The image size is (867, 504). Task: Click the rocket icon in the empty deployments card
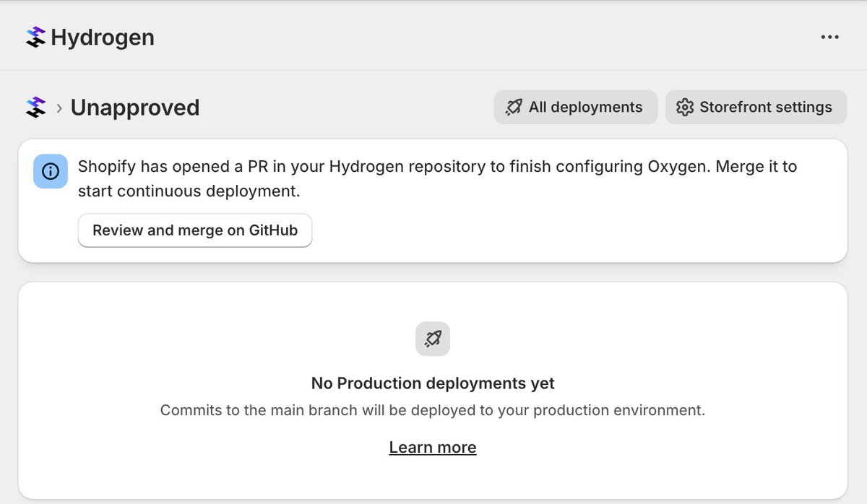[x=433, y=338]
